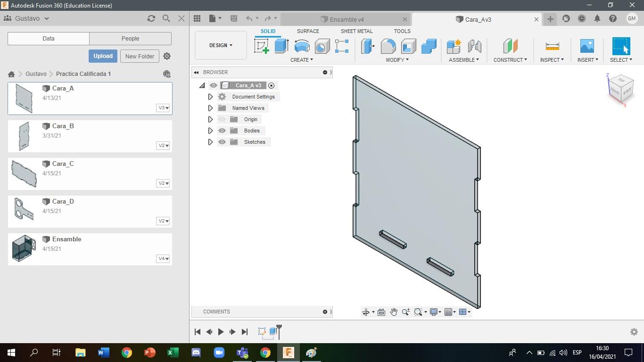Select the Measure tool
The image size is (644, 362).
(552, 46)
